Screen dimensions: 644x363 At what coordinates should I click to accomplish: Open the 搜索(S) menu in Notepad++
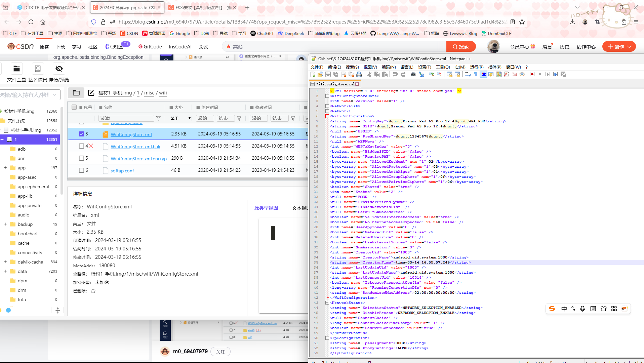(352, 67)
